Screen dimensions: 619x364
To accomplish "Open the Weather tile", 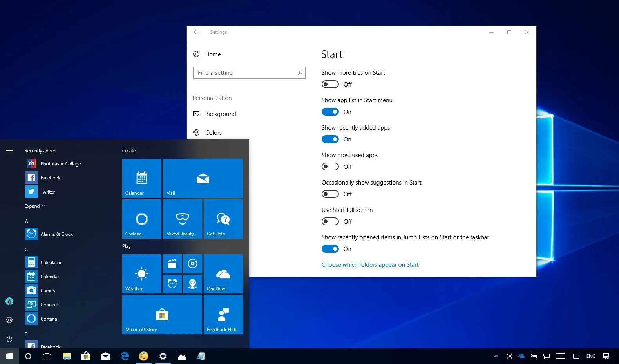I will (x=142, y=274).
